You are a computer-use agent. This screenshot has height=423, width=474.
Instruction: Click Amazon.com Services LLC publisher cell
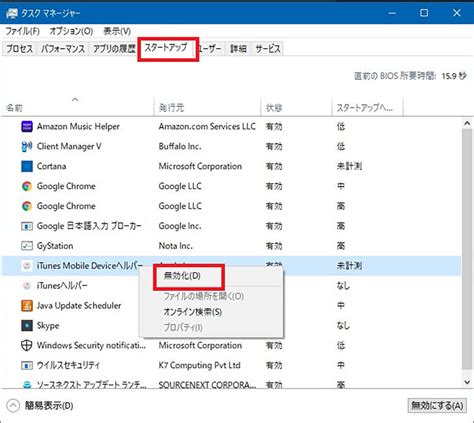[x=207, y=127]
